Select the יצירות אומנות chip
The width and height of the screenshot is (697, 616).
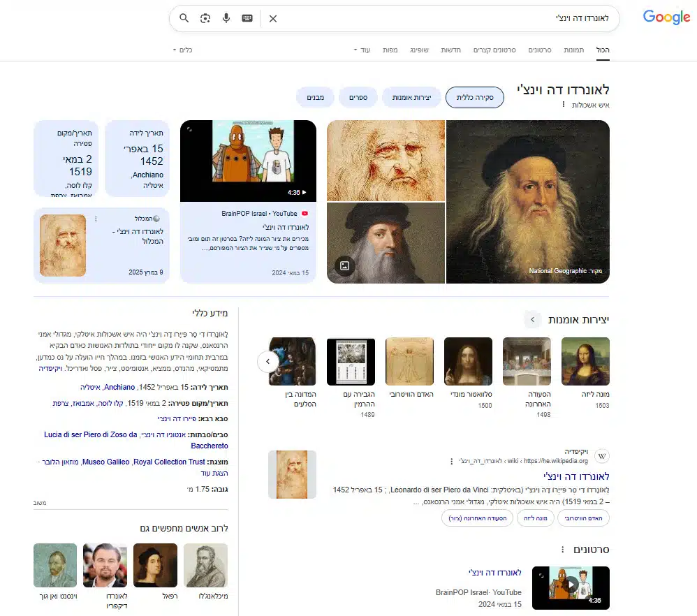[411, 97]
